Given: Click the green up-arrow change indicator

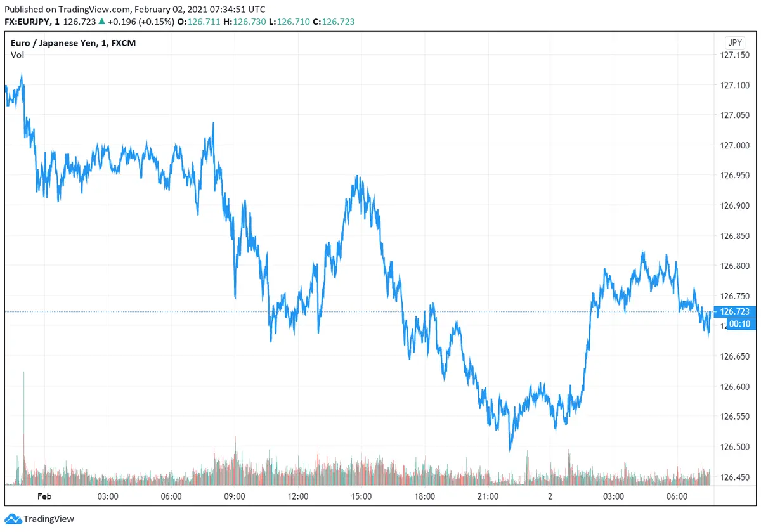Looking at the screenshot, I should [x=101, y=22].
